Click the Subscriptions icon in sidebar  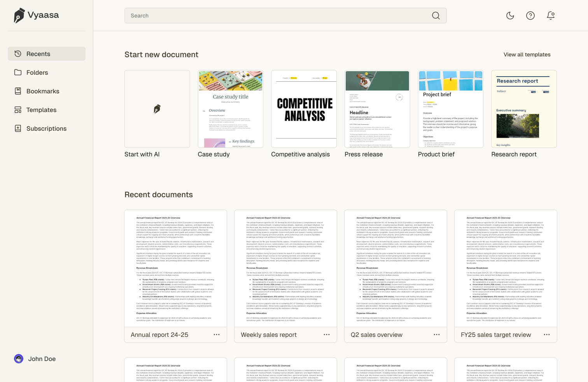tap(18, 128)
